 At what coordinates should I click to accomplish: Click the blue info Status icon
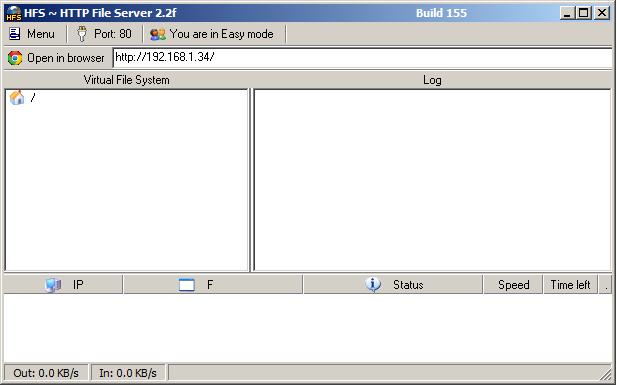click(373, 284)
